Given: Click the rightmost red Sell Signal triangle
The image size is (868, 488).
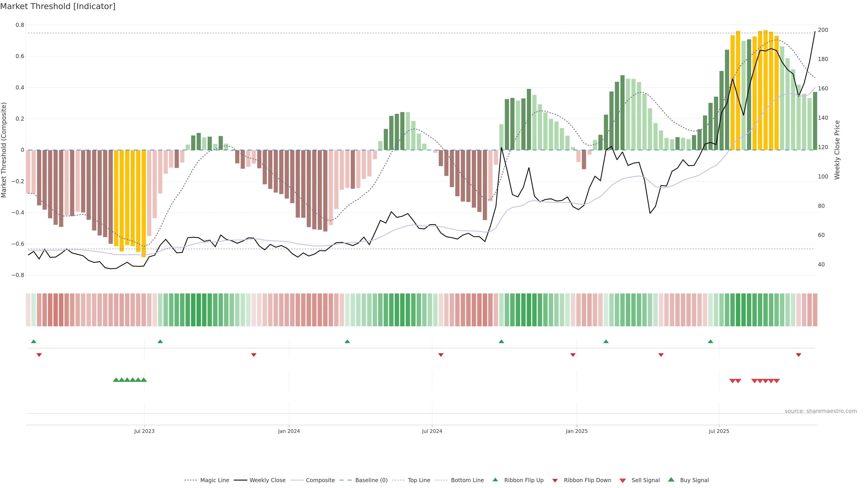Looking at the screenshot, I should [777, 381].
